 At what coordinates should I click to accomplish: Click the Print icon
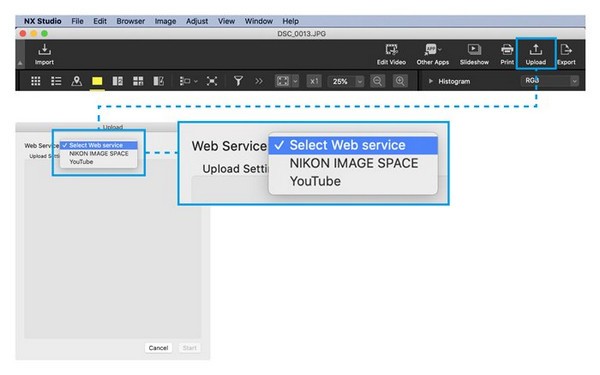507,54
